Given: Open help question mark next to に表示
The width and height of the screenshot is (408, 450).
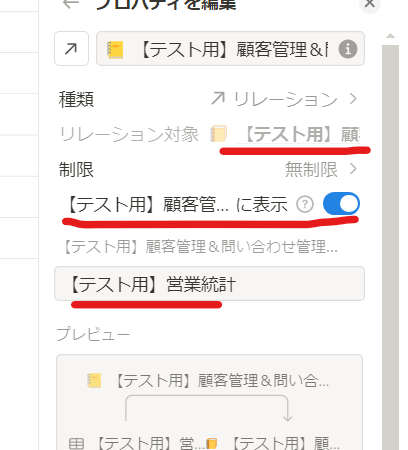Looking at the screenshot, I should [305, 204].
